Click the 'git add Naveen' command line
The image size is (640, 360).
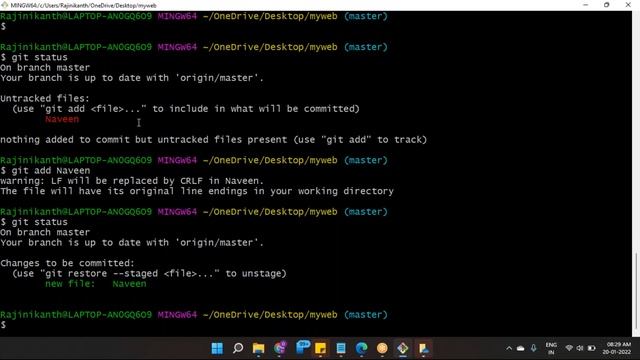tap(45, 171)
